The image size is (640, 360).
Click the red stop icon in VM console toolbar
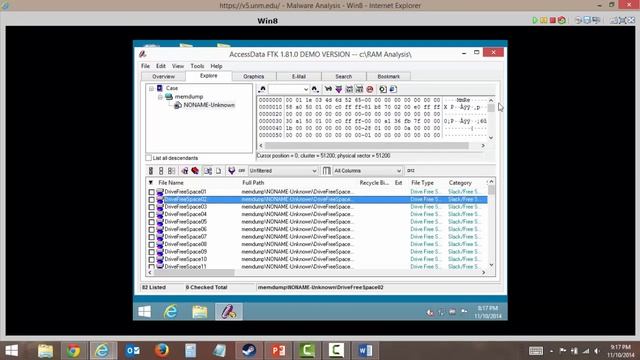[553, 20]
